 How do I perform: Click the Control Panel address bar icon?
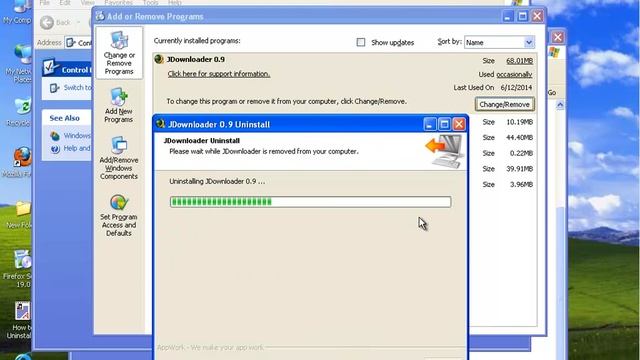point(71,42)
